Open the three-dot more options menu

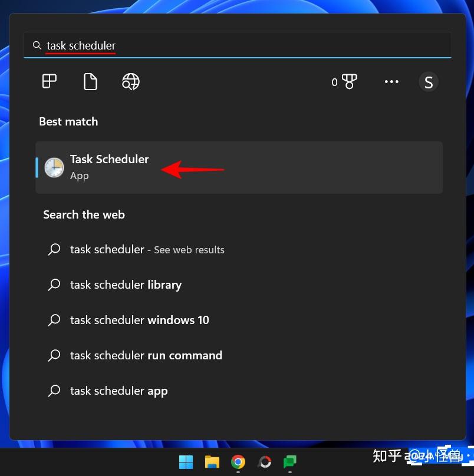(x=391, y=81)
